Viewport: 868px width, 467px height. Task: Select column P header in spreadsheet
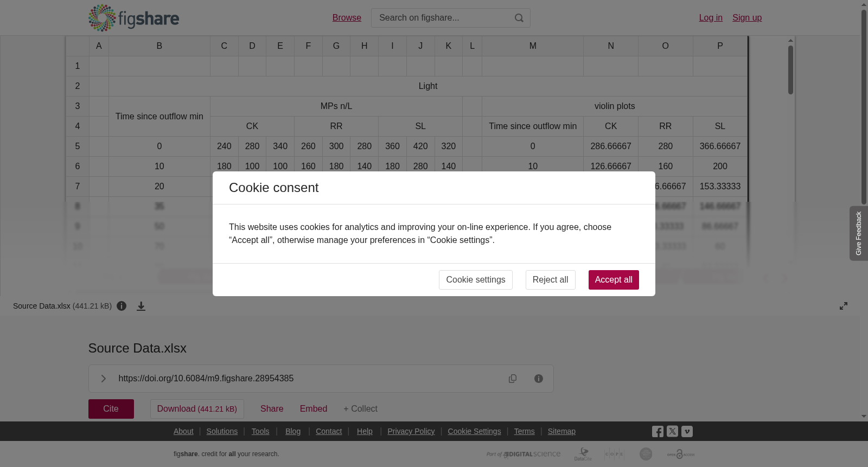point(720,46)
